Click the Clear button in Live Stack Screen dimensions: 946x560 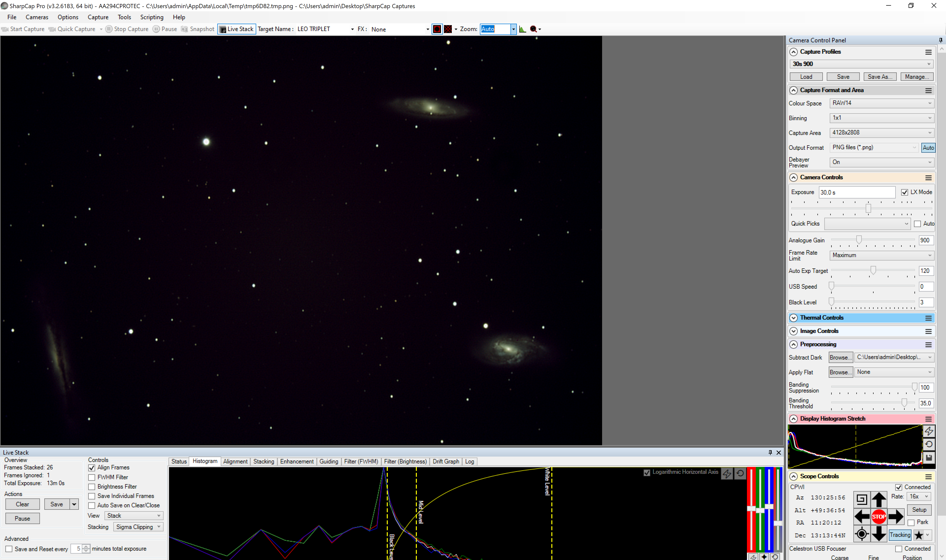click(22, 504)
